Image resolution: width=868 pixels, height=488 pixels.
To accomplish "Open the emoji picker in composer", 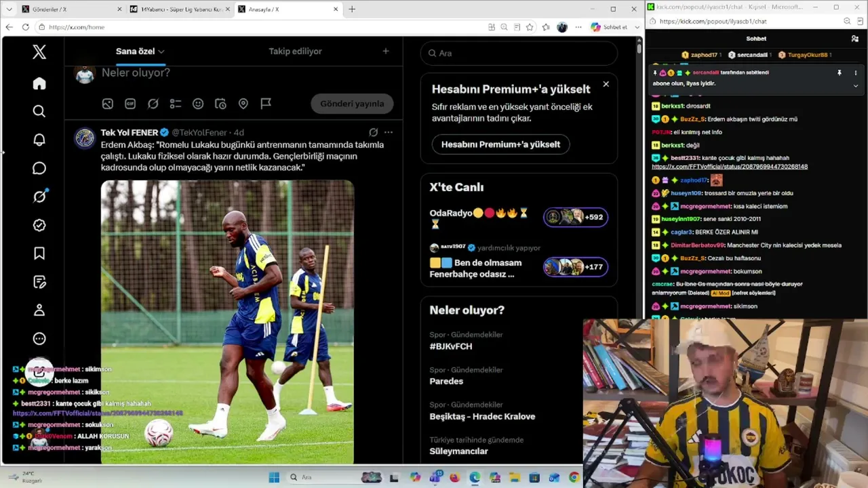I will coord(198,104).
